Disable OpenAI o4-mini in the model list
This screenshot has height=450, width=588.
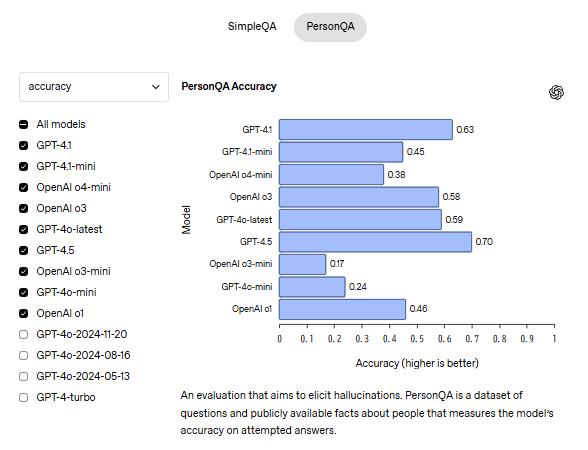pyautogui.click(x=24, y=188)
